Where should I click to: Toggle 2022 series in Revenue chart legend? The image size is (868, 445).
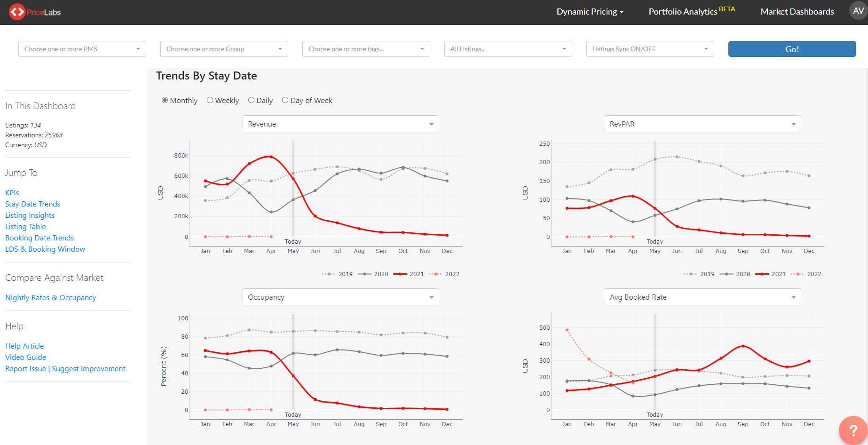coord(444,274)
